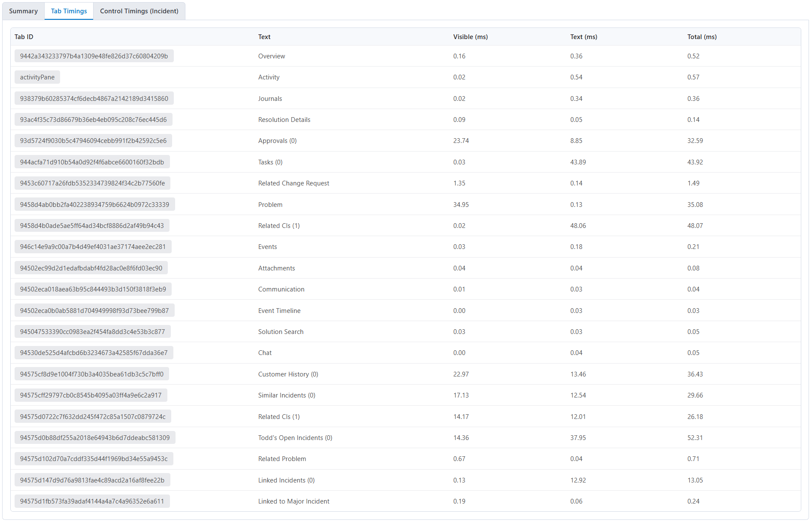Click the Chat row label
Screen dimensions: 812x525
point(265,353)
